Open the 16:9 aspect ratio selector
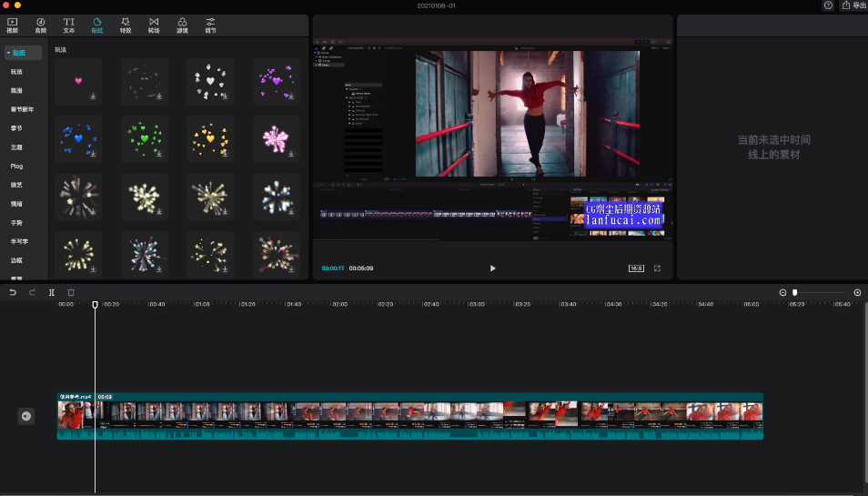The height and width of the screenshot is (496, 868). [636, 268]
